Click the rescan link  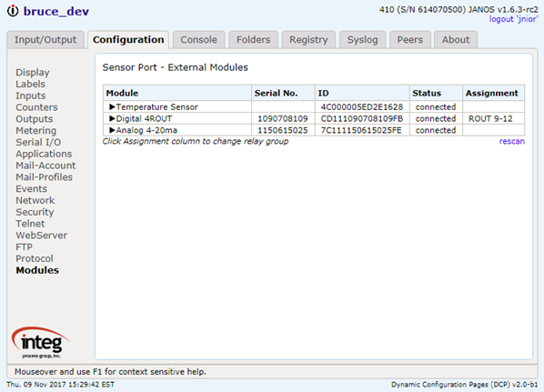[512, 141]
